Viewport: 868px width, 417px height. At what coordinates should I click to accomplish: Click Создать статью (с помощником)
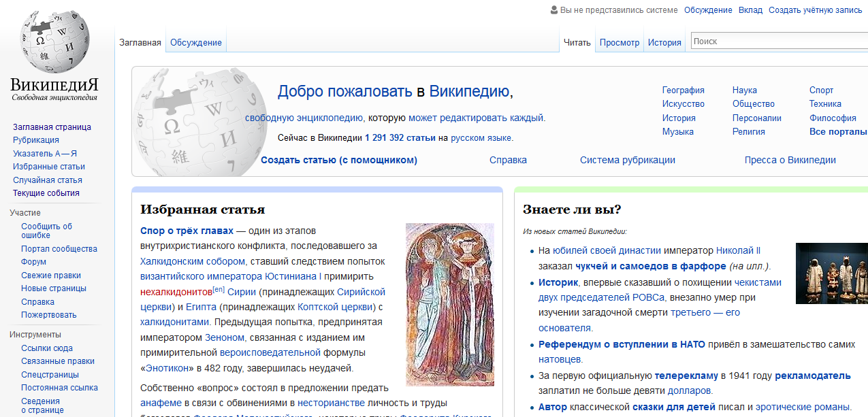point(339,161)
